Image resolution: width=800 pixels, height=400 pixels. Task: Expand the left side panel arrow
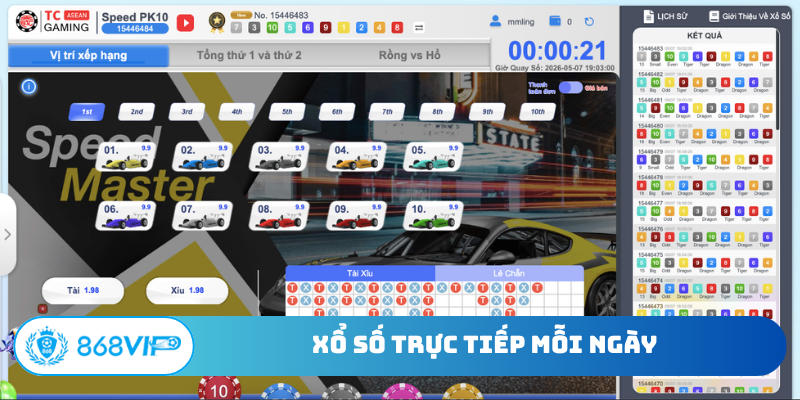[x=7, y=235]
